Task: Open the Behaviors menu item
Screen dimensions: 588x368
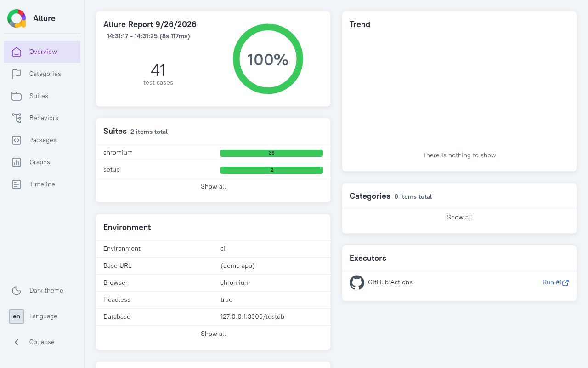Action: click(x=42, y=118)
